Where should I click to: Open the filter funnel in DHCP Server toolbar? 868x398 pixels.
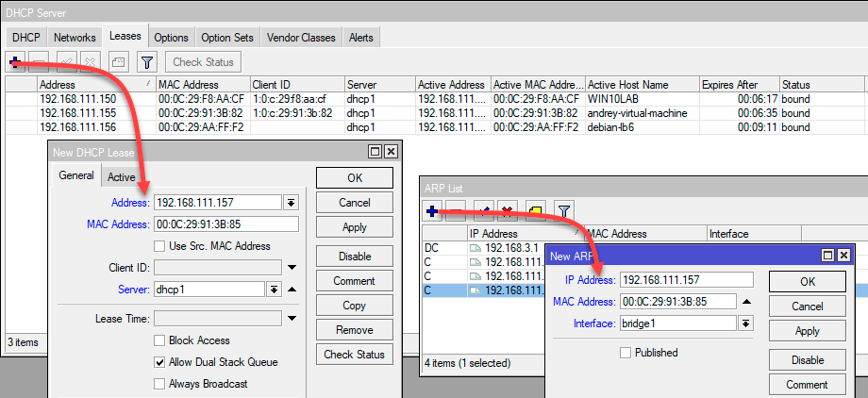point(147,62)
